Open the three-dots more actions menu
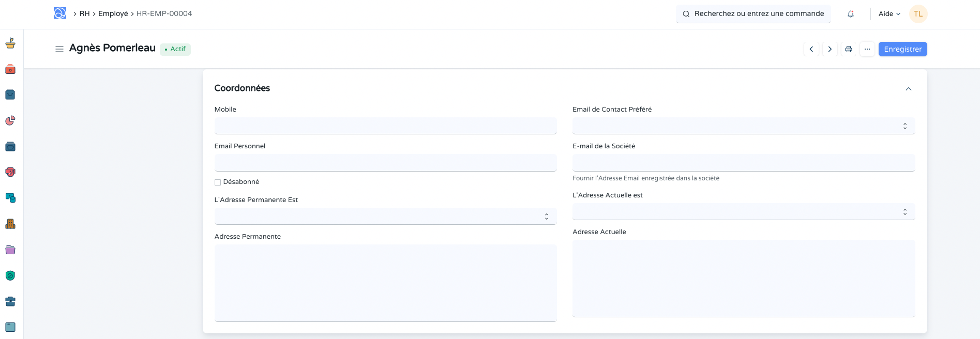Viewport: 980px width, 339px height. point(867,49)
